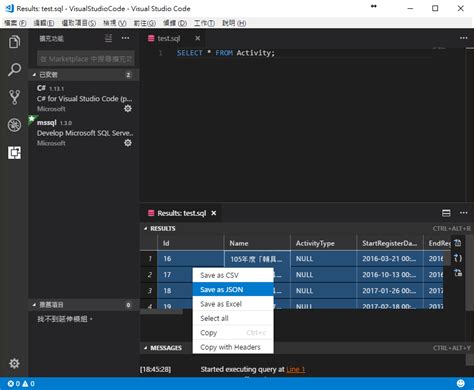The height and width of the screenshot is (390, 474).
Task: Select the 2016-10-13 date cell
Action: tap(390, 275)
